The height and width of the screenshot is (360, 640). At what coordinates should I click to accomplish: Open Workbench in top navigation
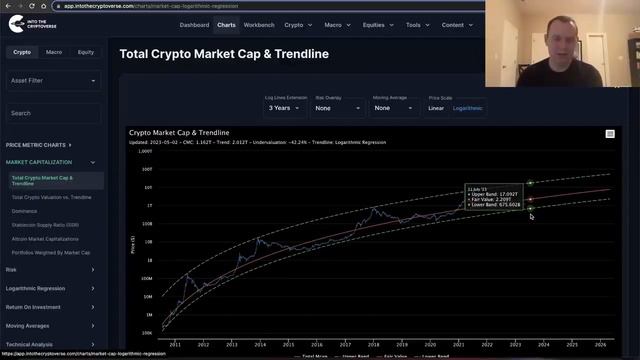point(259,25)
